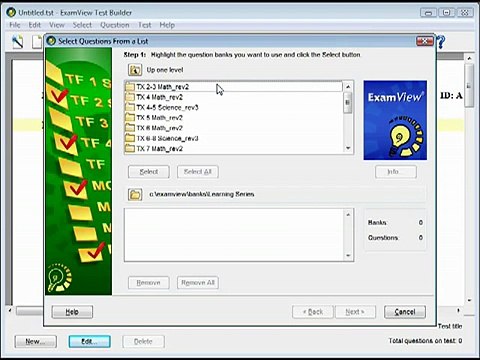Open the Test menu
This screenshot has height=360, width=480.
(145, 25)
